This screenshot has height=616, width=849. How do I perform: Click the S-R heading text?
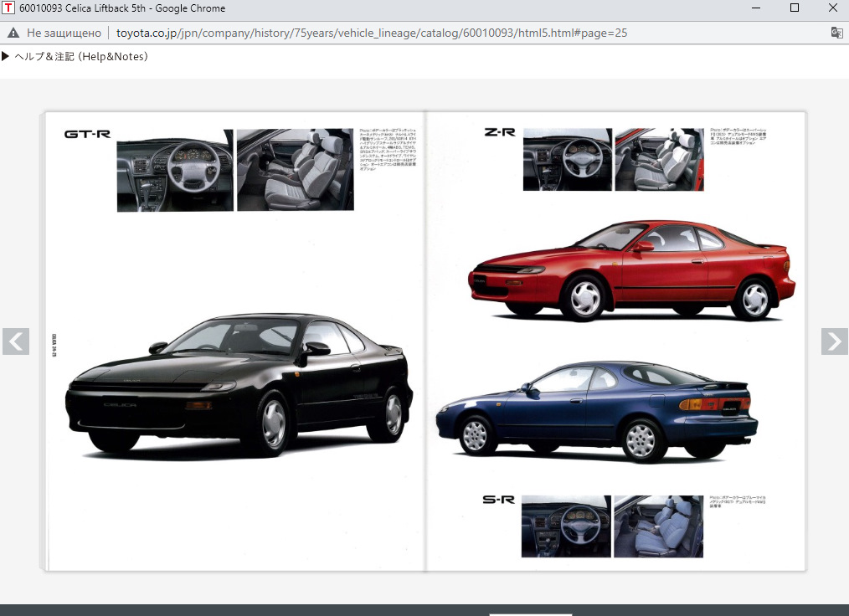[499, 500]
